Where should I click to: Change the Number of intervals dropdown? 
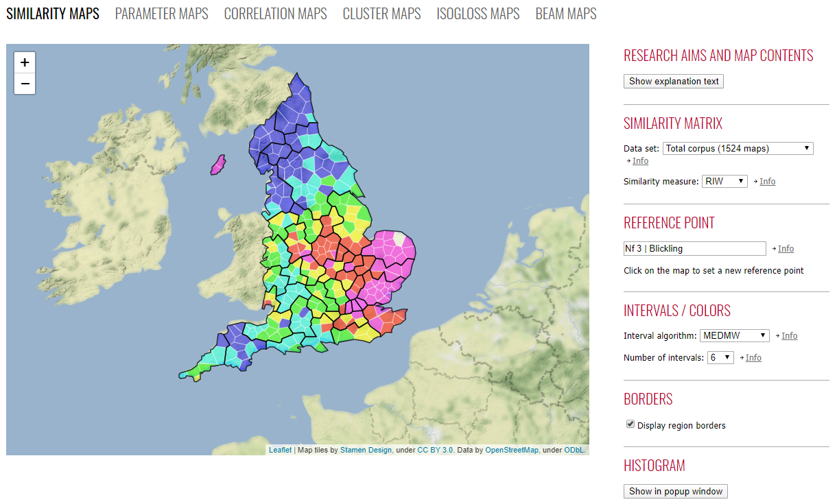click(x=720, y=357)
